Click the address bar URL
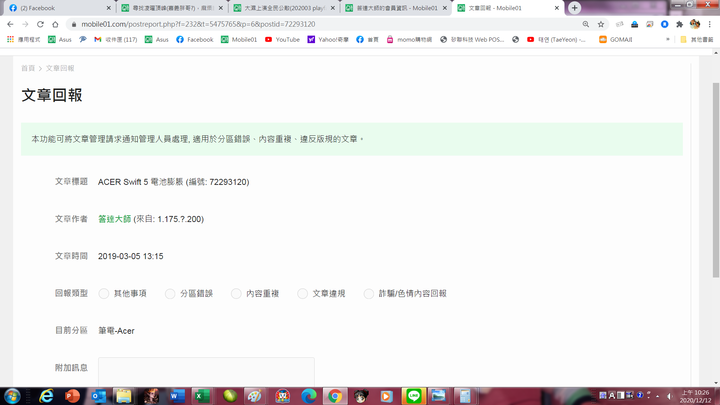 click(x=198, y=24)
